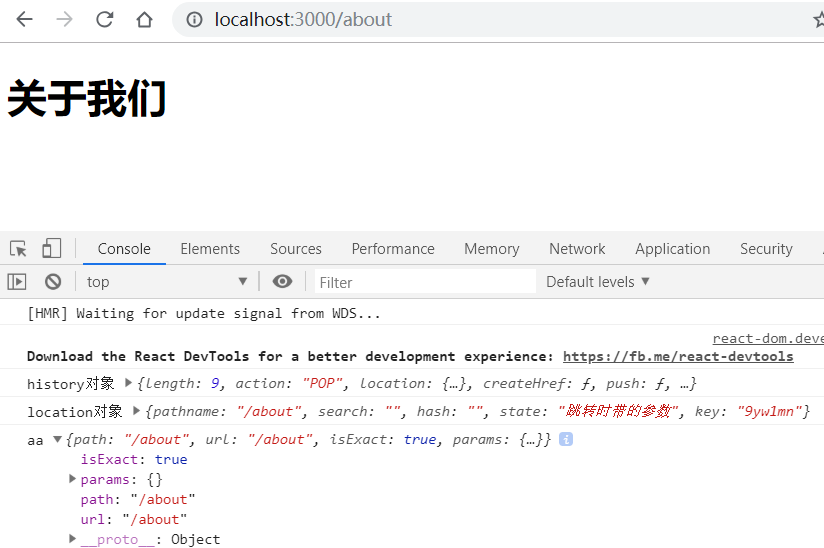
Task: Open the Network tab
Action: (577, 249)
